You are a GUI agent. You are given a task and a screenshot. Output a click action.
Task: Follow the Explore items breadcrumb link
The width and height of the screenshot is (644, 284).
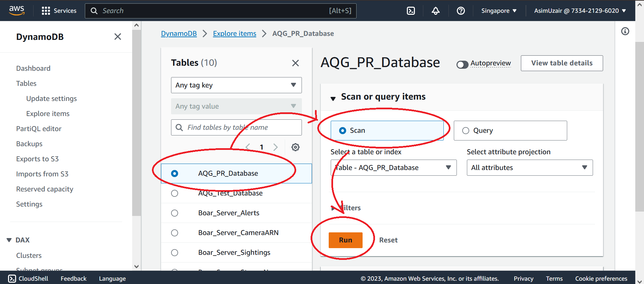(x=234, y=34)
